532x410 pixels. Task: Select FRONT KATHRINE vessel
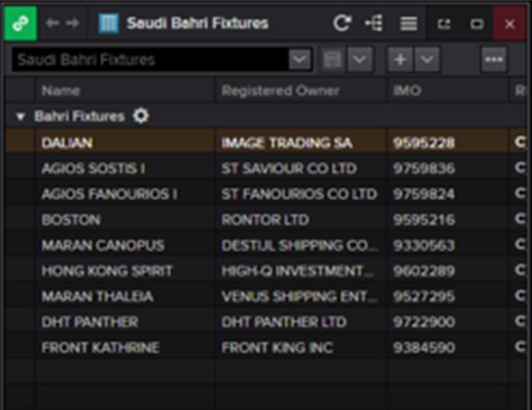(100, 348)
